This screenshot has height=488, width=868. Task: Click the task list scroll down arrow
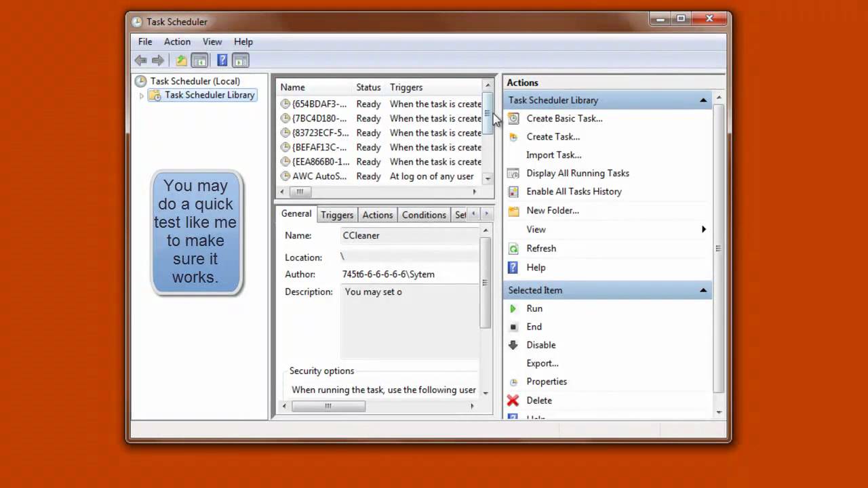coord(488,178)
